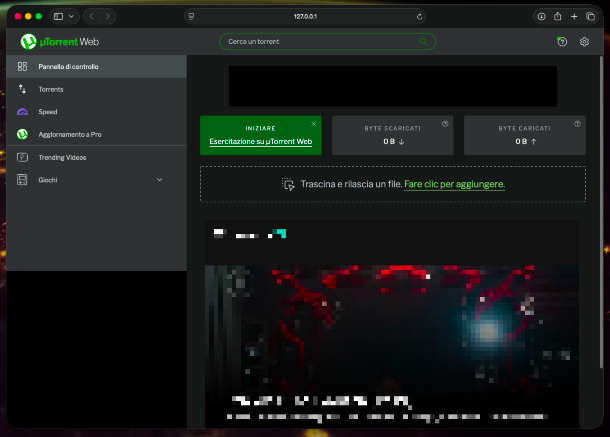Open a new Safari tab
Viewport: 610px width, 437px height.
[x=574, y=16]
